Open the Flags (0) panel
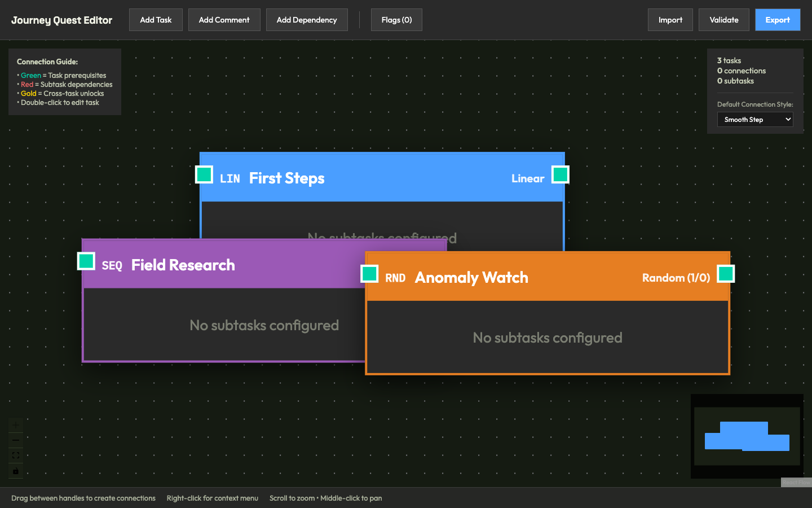Screen dimensions: 812x508 point(396,20)
